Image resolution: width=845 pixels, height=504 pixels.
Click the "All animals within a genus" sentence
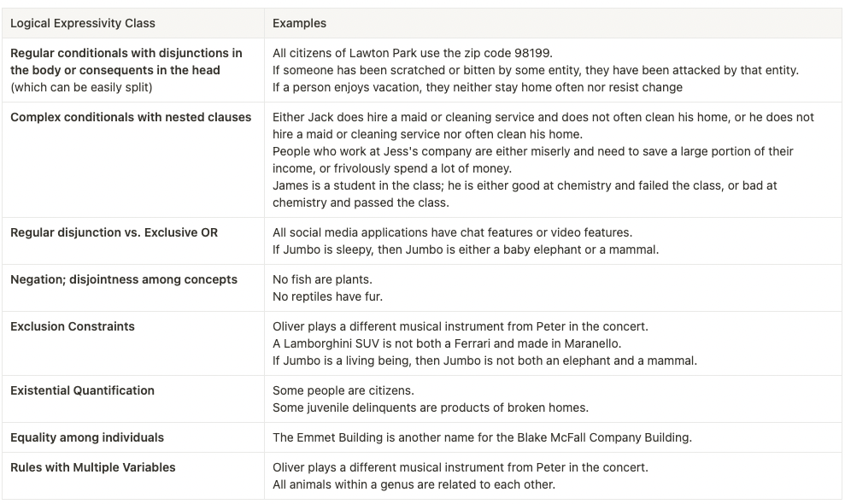pyautogui.click(x=414, y=484)
